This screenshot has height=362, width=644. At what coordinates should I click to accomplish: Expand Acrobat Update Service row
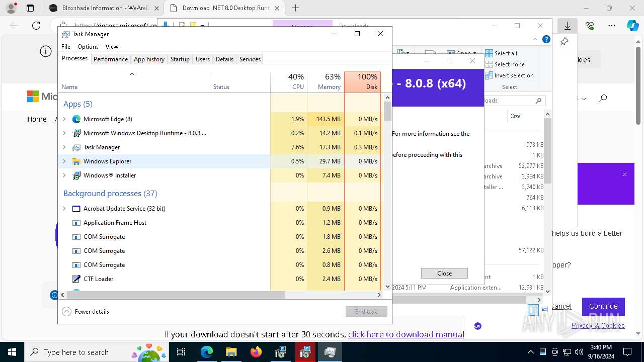[x=64, y=209]
